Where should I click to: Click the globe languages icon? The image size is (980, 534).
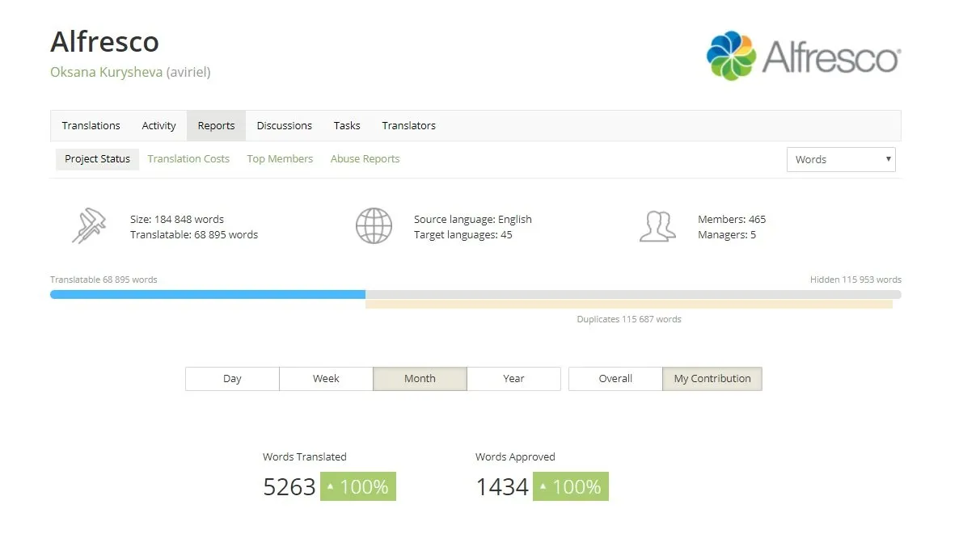coord(374,226)
